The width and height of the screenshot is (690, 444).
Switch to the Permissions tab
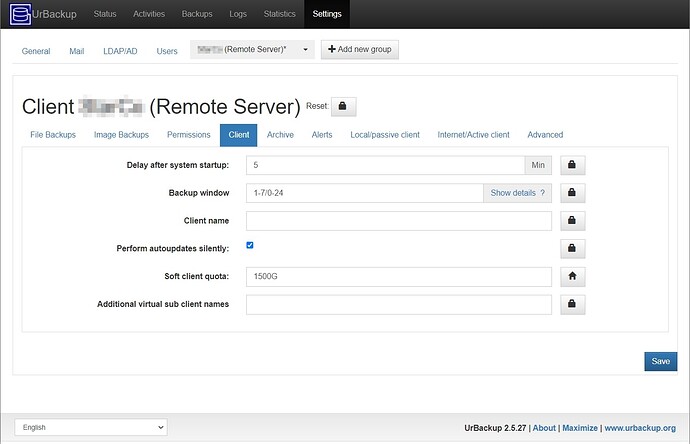[x=188, y=135]
